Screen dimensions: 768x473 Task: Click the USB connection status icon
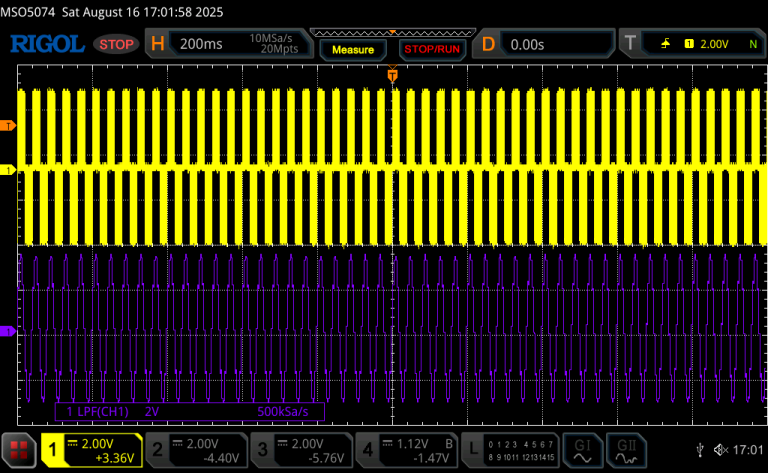click(700, 449)
